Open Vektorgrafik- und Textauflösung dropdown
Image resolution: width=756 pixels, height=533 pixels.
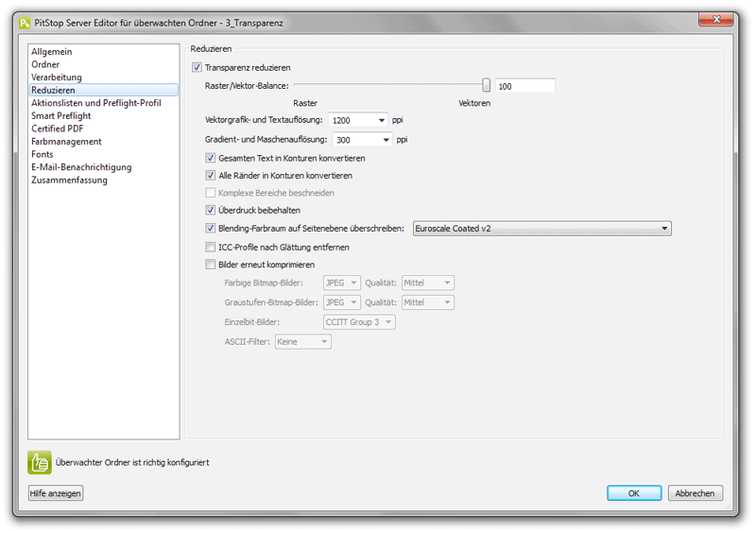coord(358,120)
